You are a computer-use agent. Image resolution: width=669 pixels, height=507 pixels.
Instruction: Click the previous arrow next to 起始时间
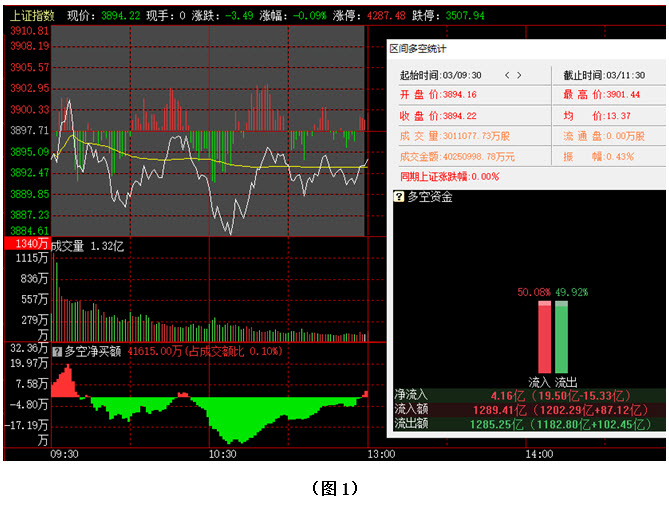507,75
